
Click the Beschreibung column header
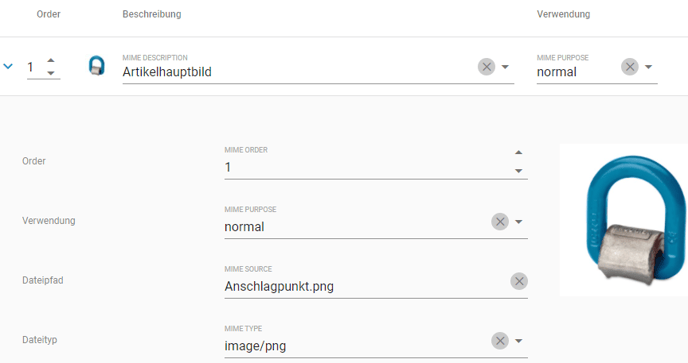pyautogui.click(x=152, y=14)
